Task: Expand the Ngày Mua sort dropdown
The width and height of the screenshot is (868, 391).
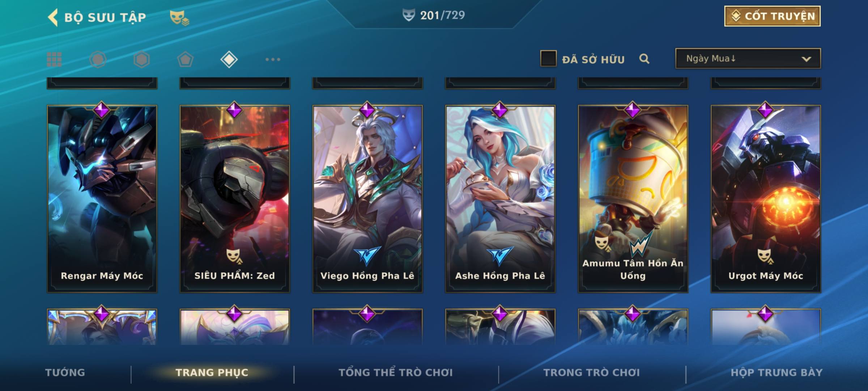Action: [748, 58]
